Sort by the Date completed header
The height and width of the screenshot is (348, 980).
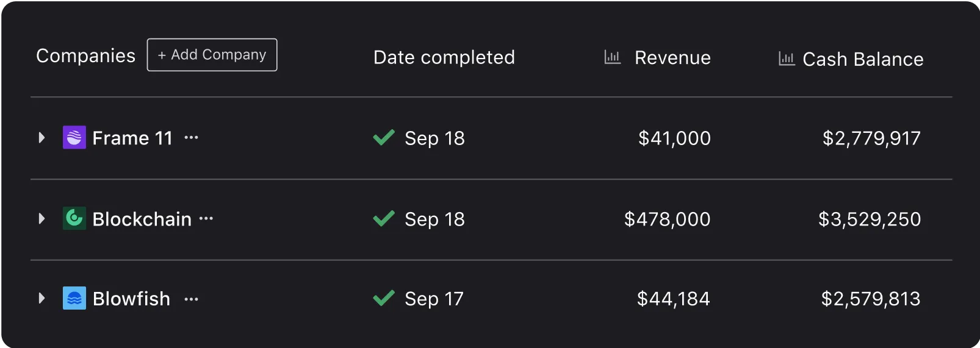(444, 57)
